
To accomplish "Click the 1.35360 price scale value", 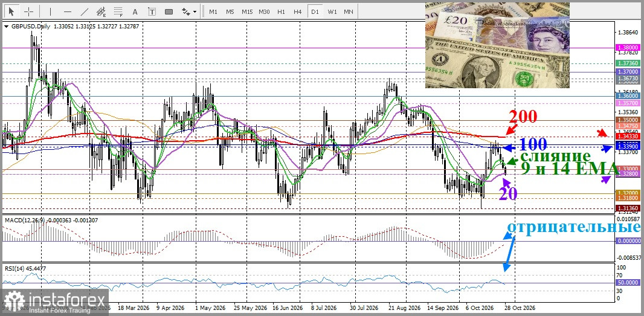I will 628,111.
